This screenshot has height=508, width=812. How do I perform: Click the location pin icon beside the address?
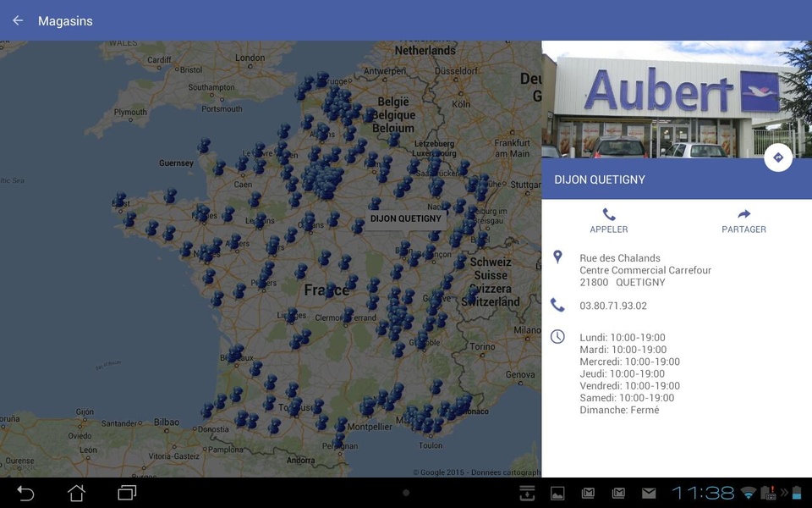click(x=557, y=257)
